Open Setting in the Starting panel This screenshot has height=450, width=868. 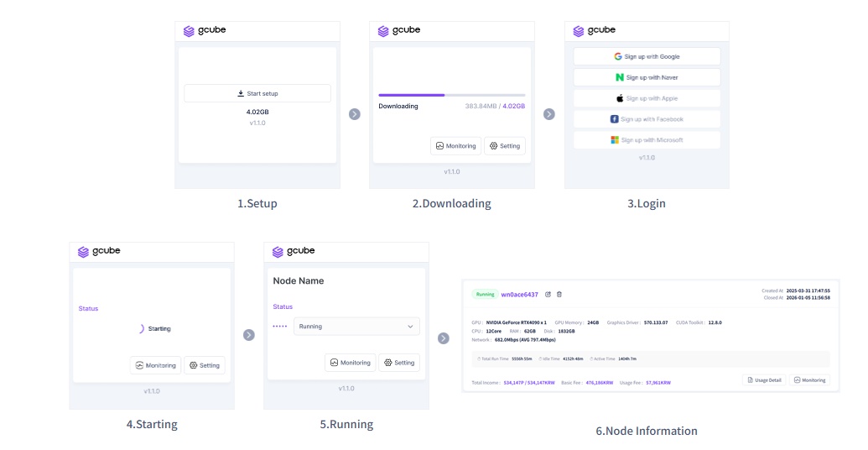(205, 365)
